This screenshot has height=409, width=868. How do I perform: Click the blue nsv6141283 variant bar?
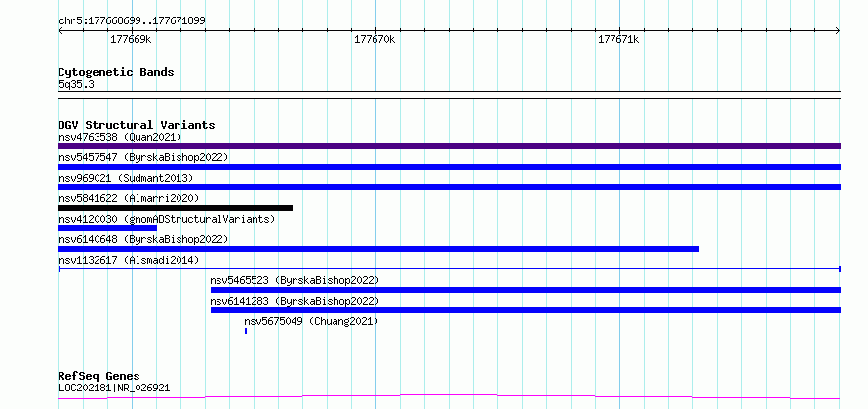tap(526, 310)
